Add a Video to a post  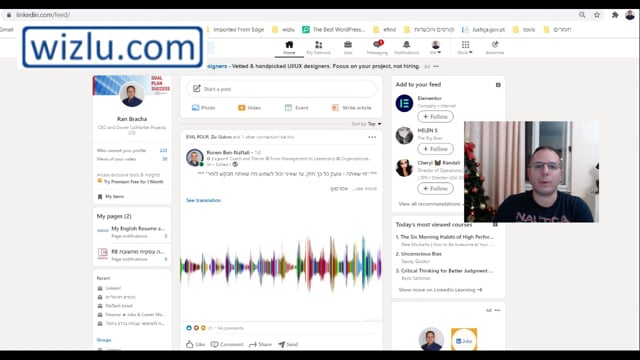(x=249, y=108)
